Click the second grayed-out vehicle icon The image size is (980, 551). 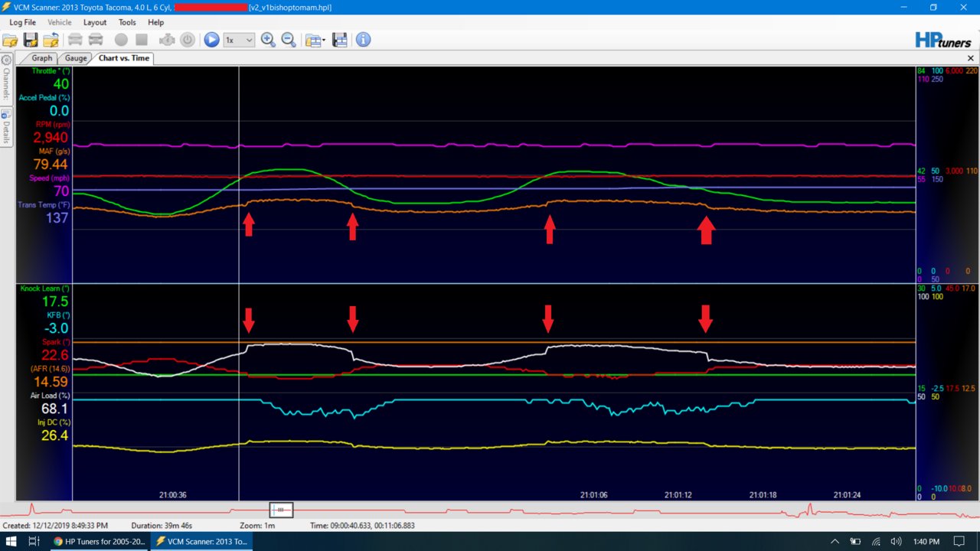(96, 40)
